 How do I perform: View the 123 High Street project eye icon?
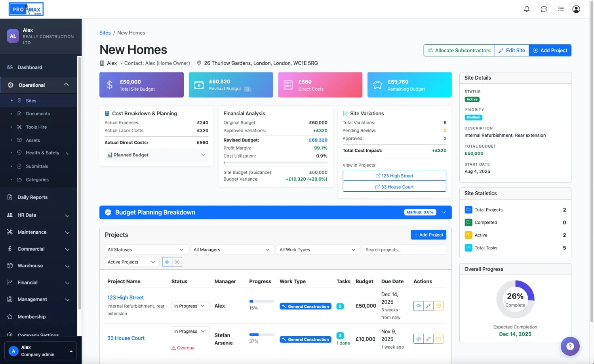[418, 306]
